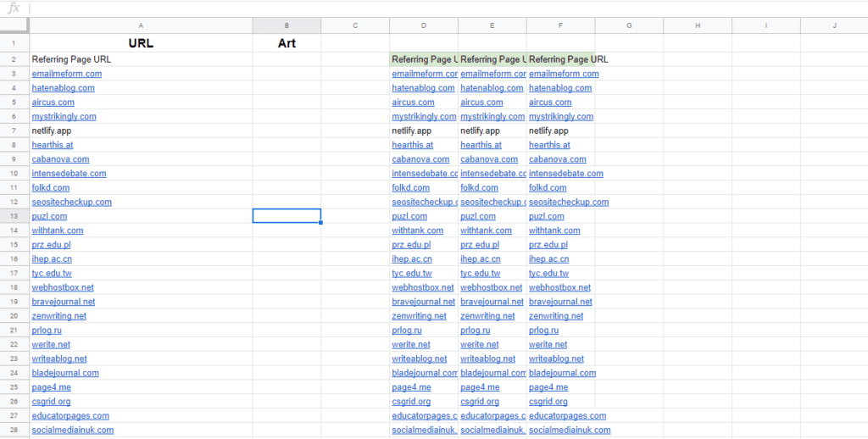Open seositecheckup.com link in column F
This screenshot has width=868, height=439.
click(x=569, y=202)
